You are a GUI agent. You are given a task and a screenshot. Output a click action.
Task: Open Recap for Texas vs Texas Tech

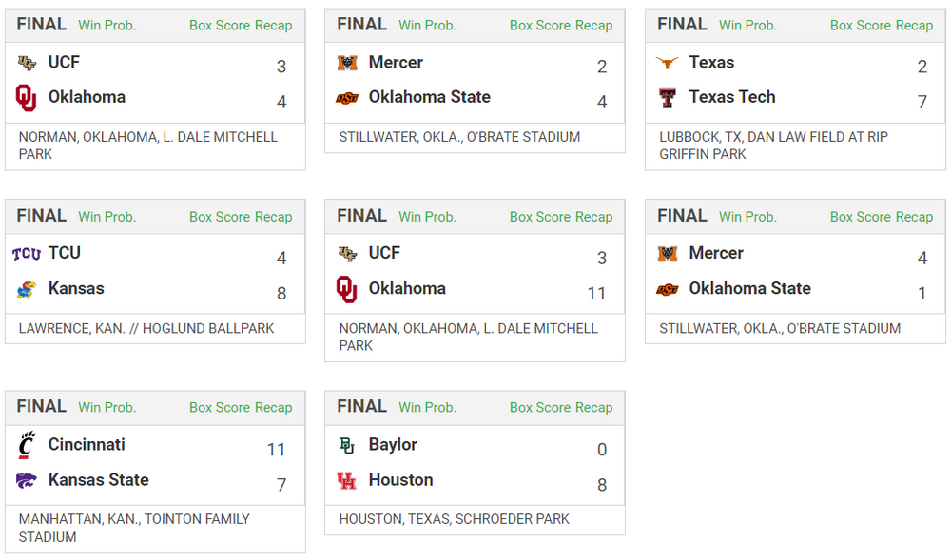[x=915, y=26]
